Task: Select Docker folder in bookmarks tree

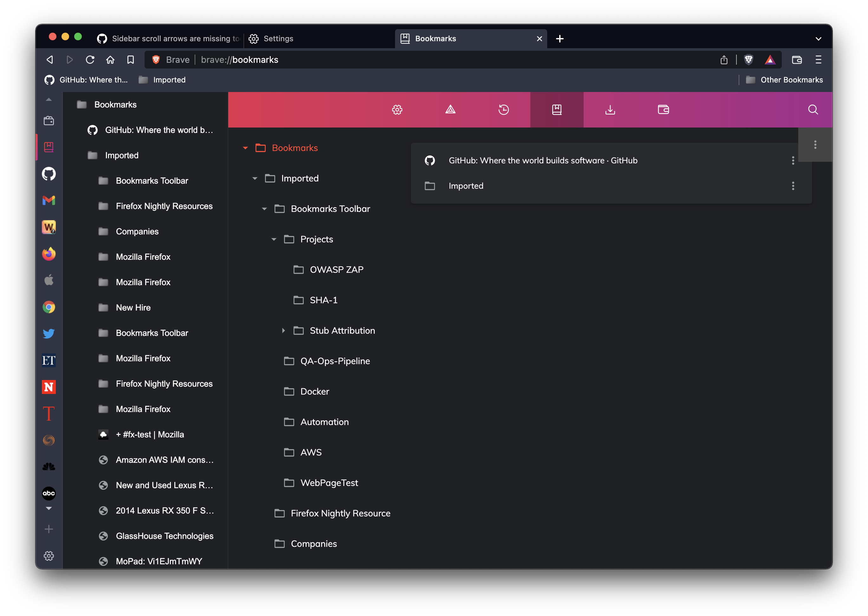Action: (x=314, y=391)
